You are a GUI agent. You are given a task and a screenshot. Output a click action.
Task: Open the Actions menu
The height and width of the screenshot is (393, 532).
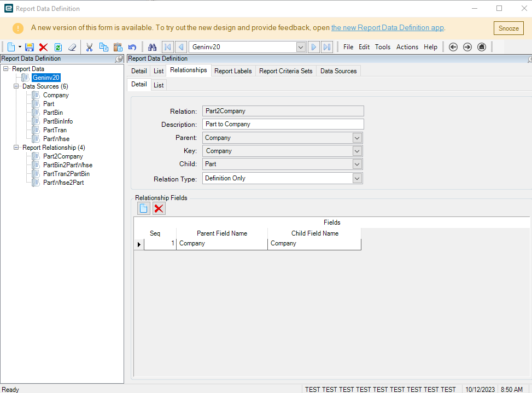(407, 47)
